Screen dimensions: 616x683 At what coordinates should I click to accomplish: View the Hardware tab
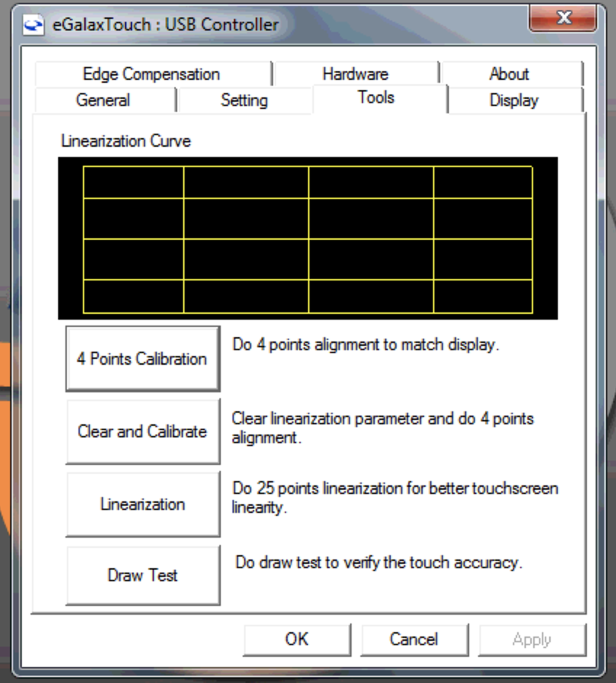355,73
